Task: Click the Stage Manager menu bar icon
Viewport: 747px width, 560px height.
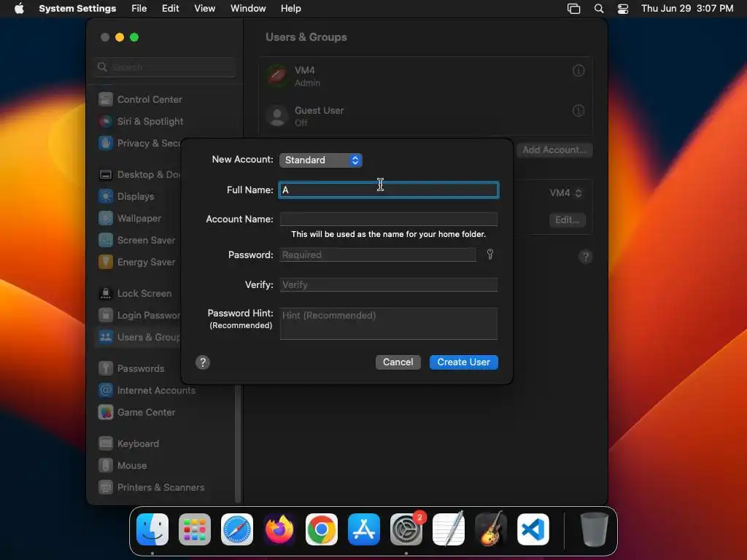Action: pyautogui.click(x=573, y=9)
